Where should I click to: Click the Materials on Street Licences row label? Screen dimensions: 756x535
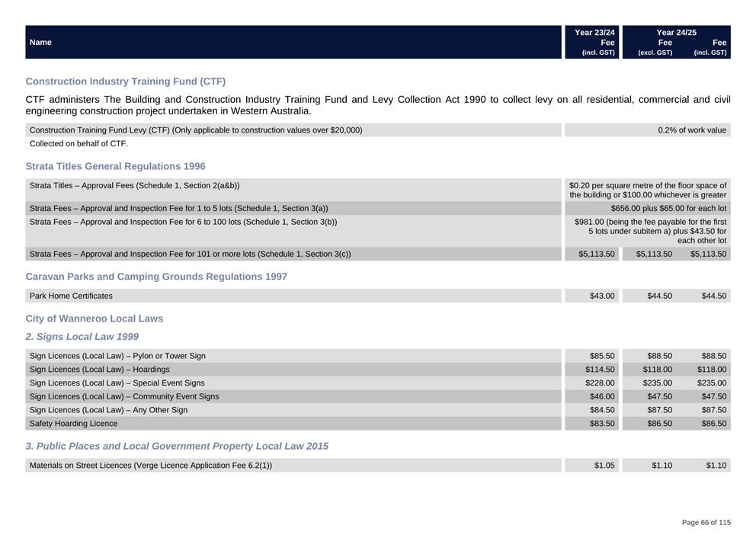pos(150,466)
